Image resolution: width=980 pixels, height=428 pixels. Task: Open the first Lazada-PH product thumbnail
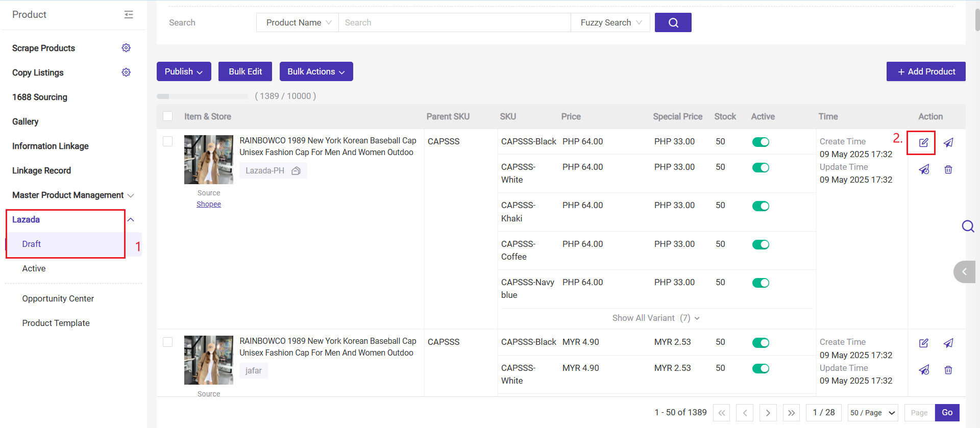(x=209, y=160)
